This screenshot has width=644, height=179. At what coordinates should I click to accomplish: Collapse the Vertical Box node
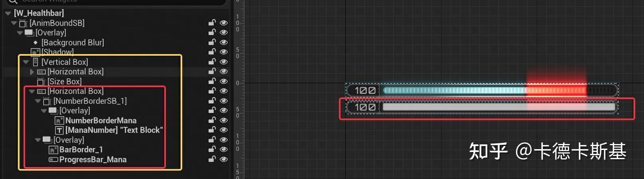(x=26, y=62)
